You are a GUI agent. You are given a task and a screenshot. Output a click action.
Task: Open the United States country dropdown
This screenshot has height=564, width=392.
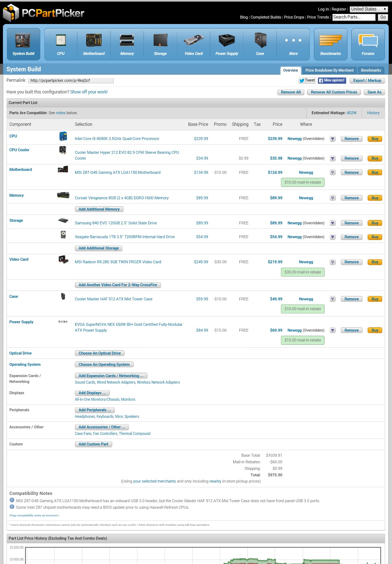(x=369, y=9)
